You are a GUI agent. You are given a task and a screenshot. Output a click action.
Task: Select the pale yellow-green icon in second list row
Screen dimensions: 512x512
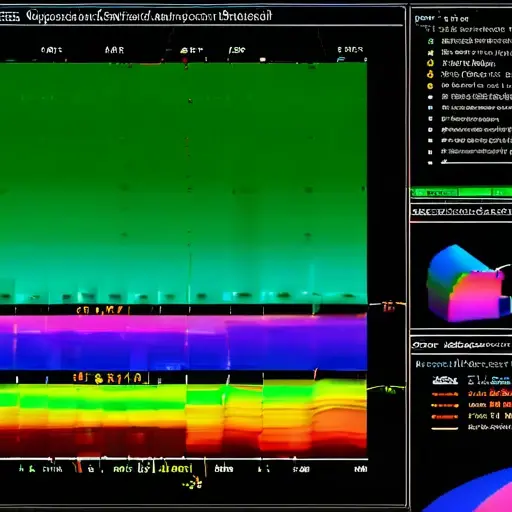(x=431, y=53)
